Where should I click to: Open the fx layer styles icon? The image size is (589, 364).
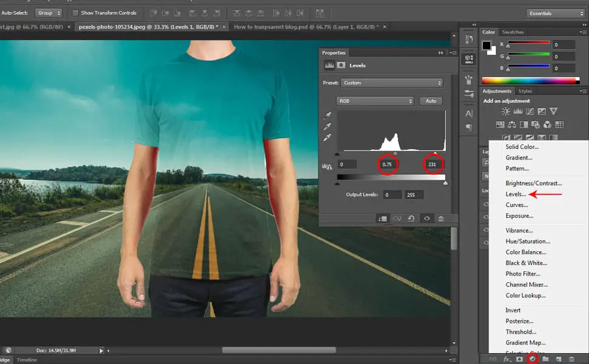point(507,358)
